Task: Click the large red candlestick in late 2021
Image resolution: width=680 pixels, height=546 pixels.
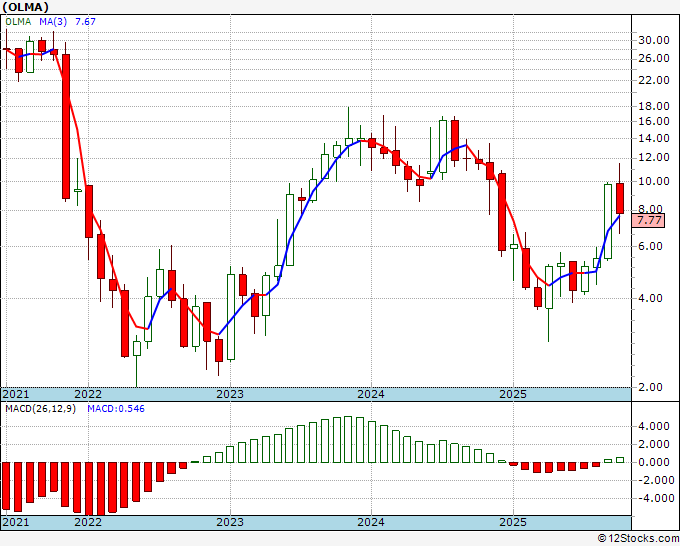Action: 66,126
